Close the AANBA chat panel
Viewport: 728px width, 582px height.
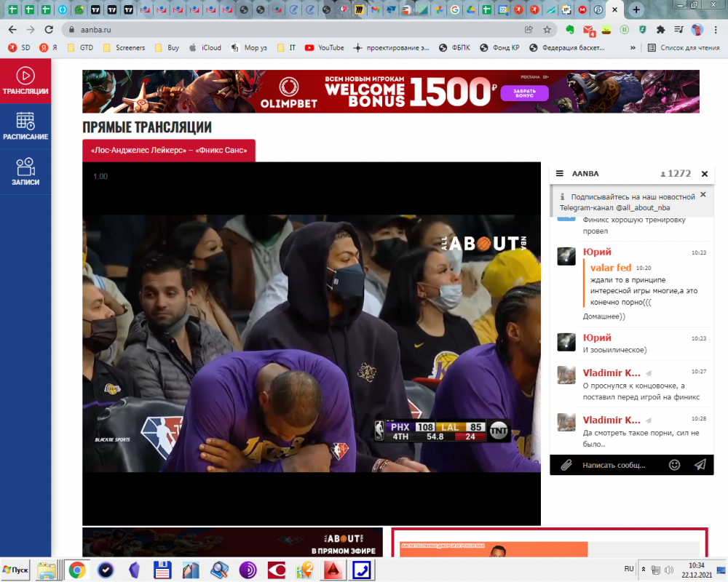pos(704,174)
